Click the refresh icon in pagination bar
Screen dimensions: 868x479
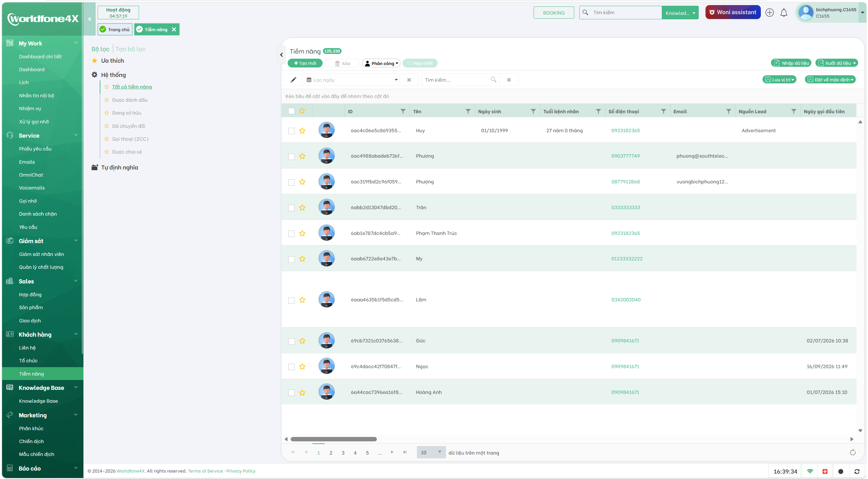(853, 453)
